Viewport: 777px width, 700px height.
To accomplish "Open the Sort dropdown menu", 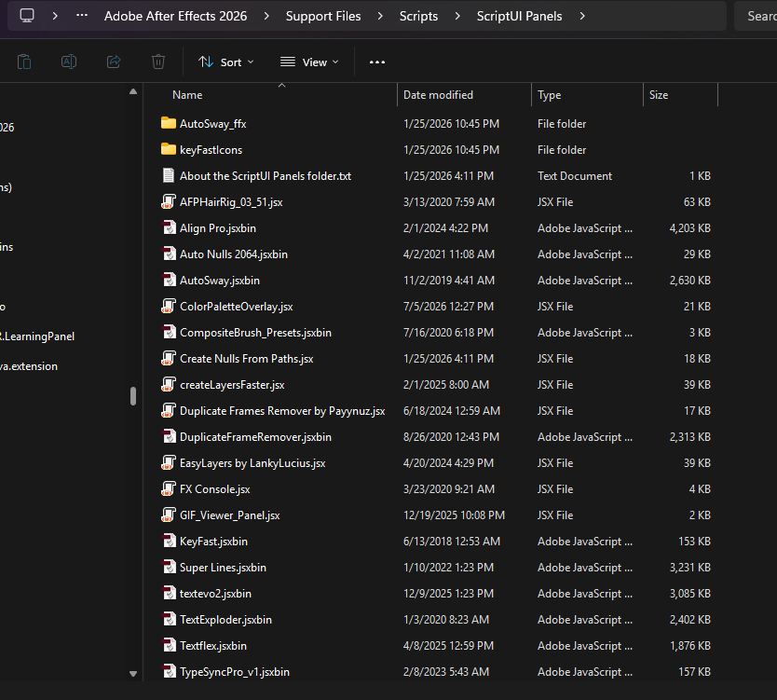I will point(226,62).
